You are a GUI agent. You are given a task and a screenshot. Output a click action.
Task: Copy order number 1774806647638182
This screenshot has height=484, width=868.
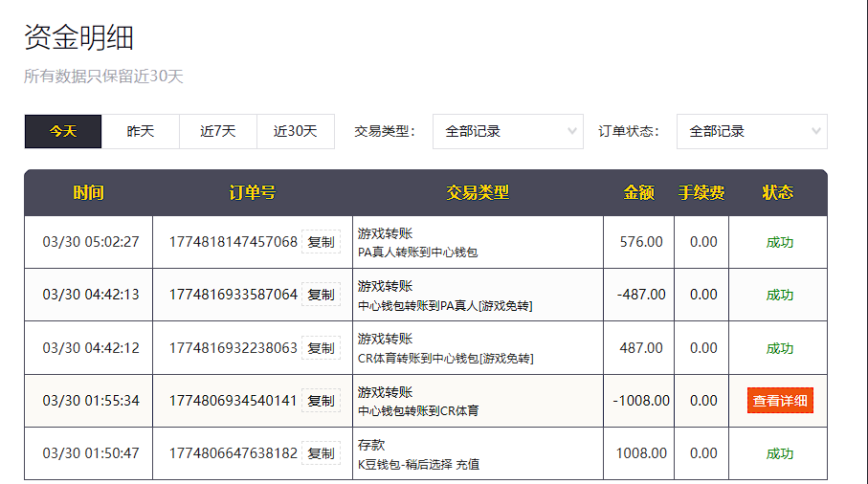(321, 453)
